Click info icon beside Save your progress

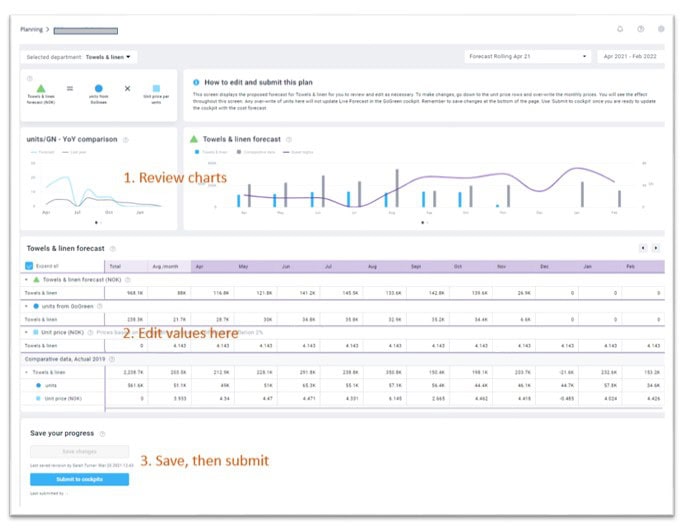pyautogui.click(x=102, y=433)
